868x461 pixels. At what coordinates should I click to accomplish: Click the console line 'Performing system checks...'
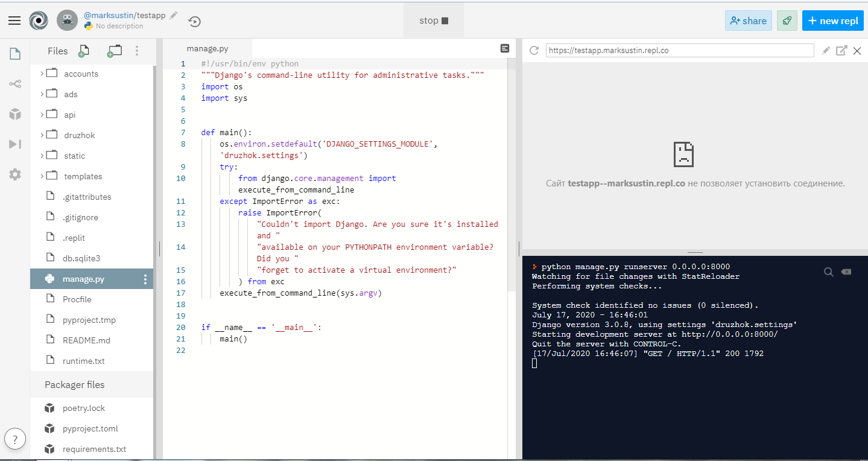coord(597,286)
